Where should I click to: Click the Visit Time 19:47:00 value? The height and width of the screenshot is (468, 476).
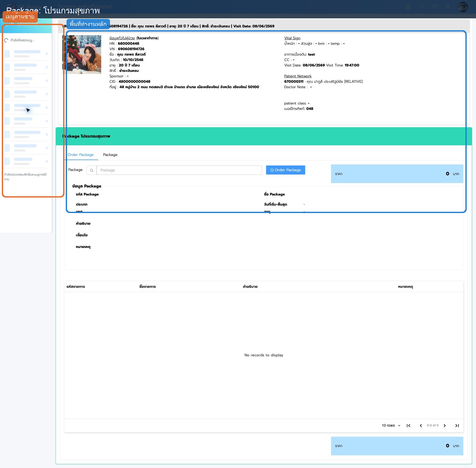tap(352, 65)
